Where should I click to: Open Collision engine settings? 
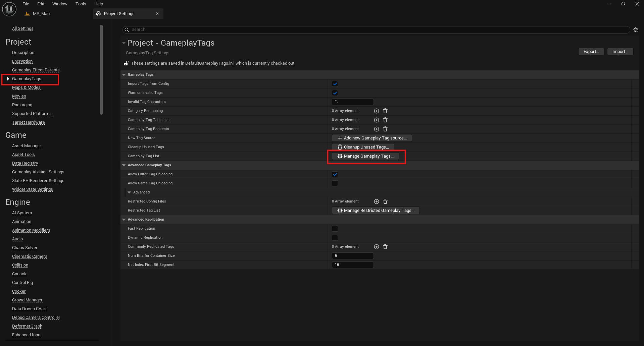(20, 265)
